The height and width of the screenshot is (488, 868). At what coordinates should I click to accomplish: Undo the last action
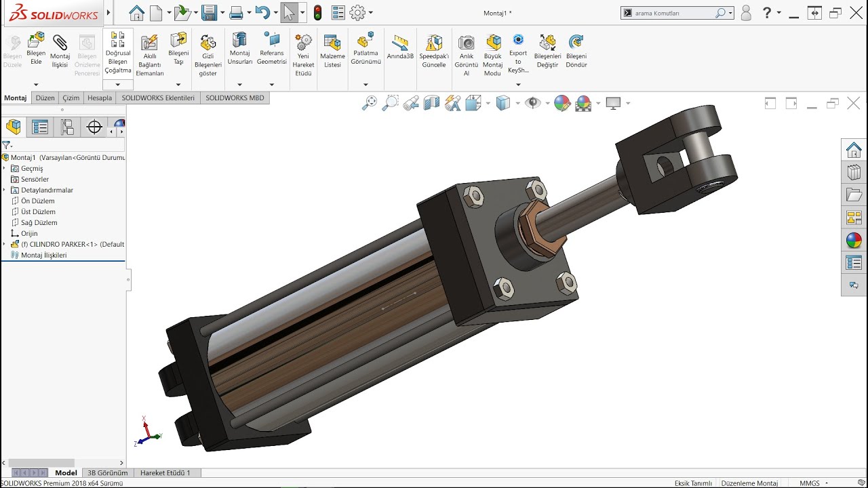(x=262, y=12)
